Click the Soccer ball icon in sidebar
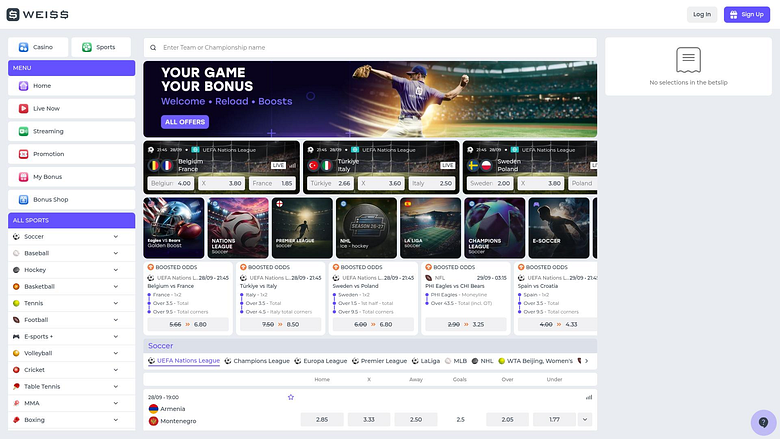Viewport: 780px width, 439px height. [x=16, y=237]
